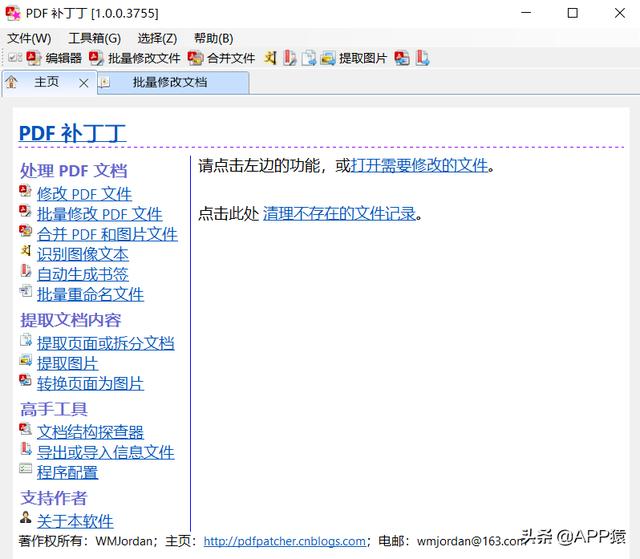
Task: Open the 选择(Z) menu
Action: [157, 39]
